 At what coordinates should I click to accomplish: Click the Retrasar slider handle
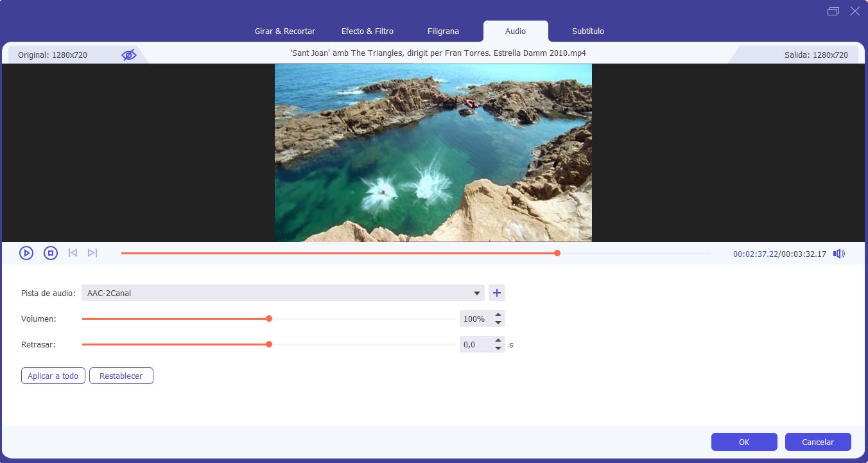click(x=269, y=344)
